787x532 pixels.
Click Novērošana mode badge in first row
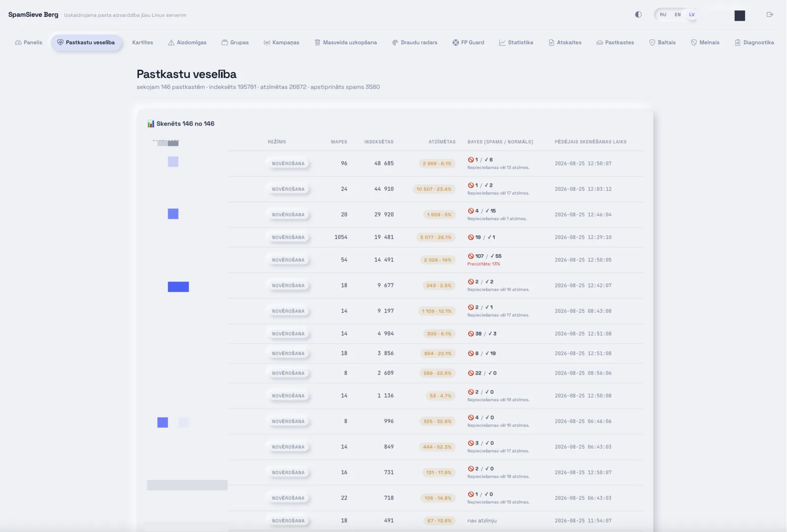288,164
